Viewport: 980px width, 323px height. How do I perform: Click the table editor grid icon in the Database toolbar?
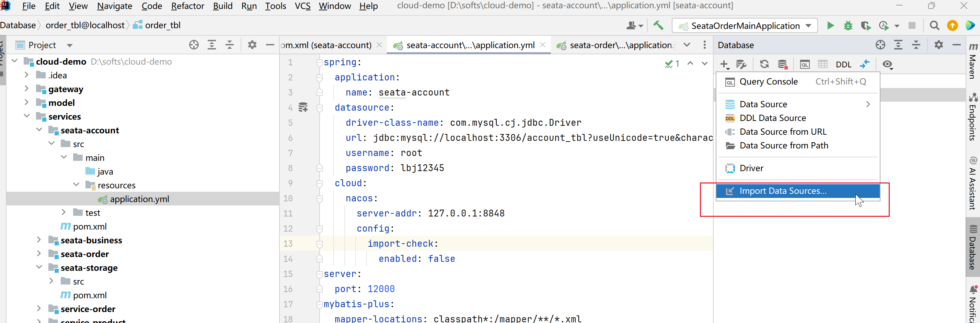point(822,64)
